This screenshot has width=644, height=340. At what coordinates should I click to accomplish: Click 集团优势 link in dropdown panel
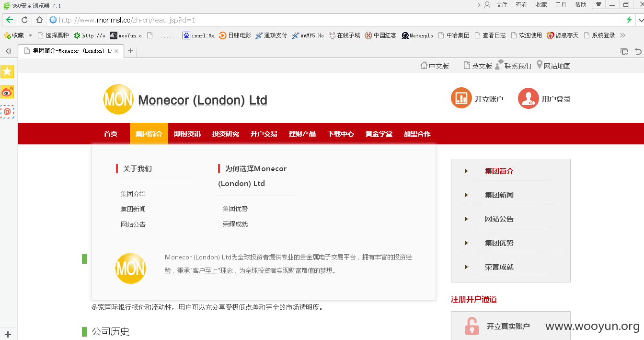tap(235, 209)
